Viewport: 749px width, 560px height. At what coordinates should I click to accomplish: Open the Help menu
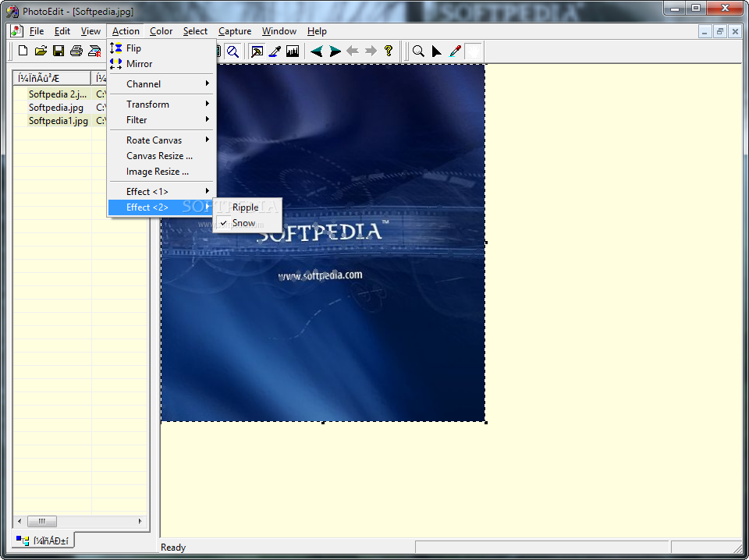coord(317,31)
